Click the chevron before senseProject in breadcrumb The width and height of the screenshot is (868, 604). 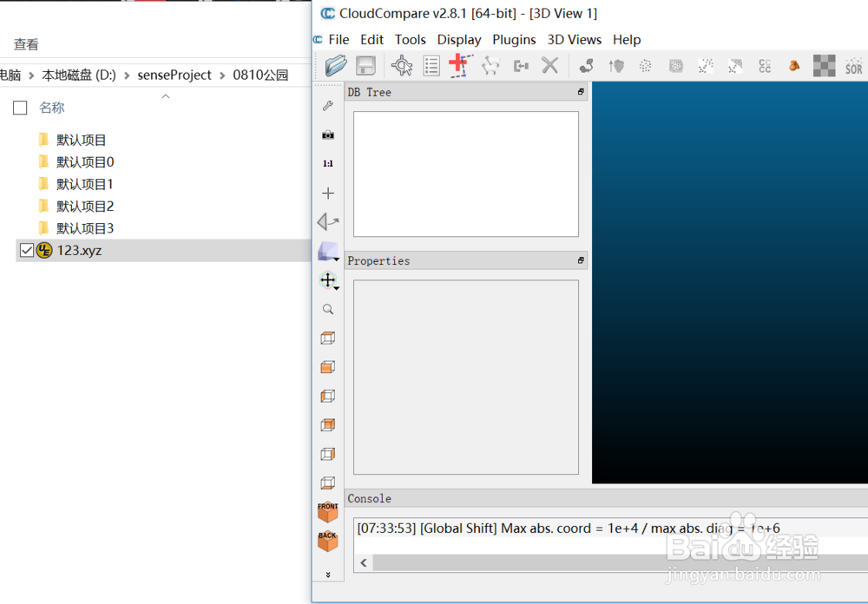127,75
